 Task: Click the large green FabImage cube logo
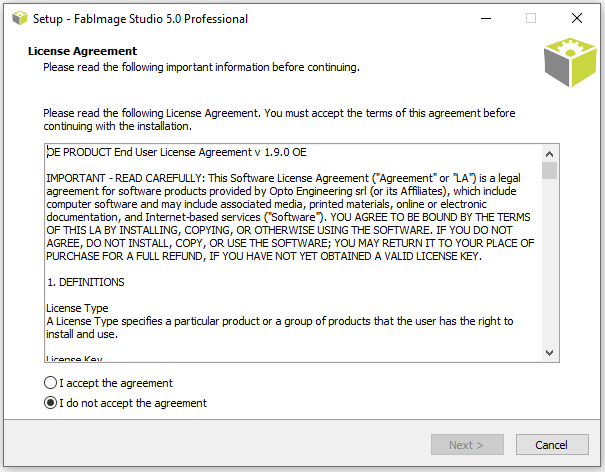point(570,62)
